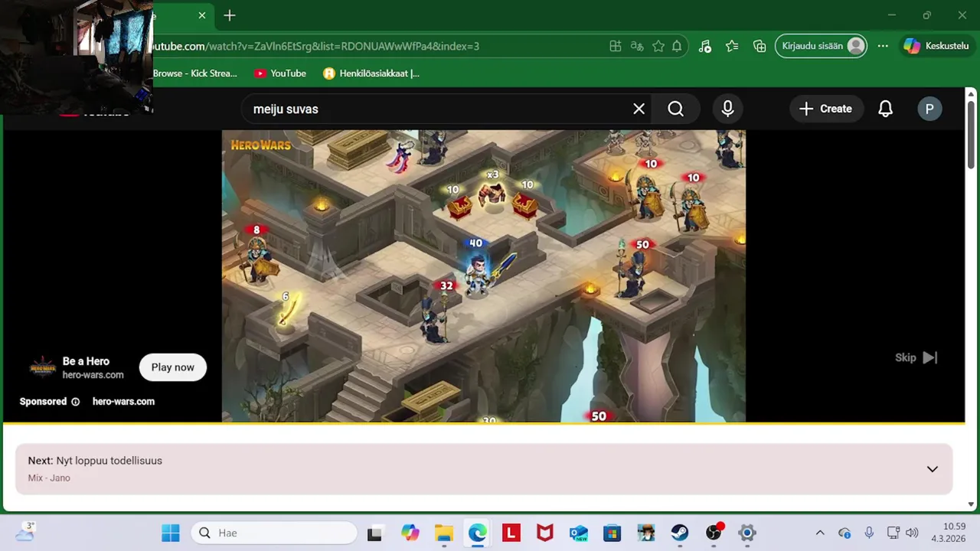
Task: Open the Windows Start menu
Action: click(171, 533)
